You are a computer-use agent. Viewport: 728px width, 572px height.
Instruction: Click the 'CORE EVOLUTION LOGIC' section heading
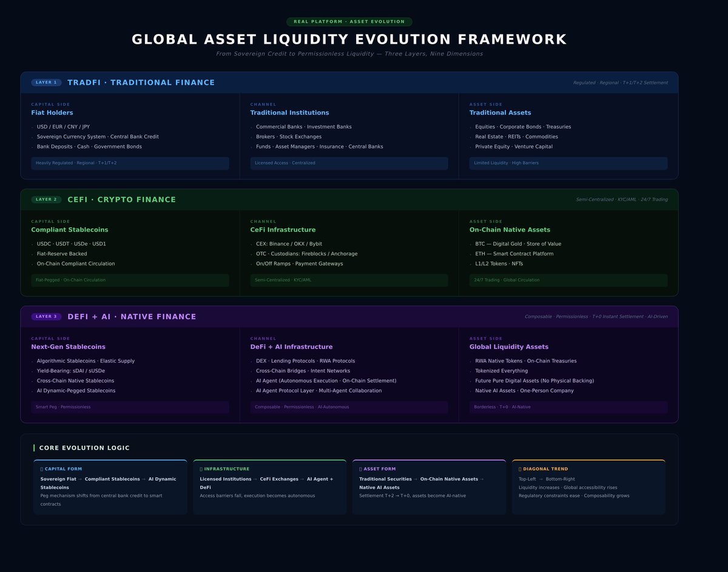[84, 448]
